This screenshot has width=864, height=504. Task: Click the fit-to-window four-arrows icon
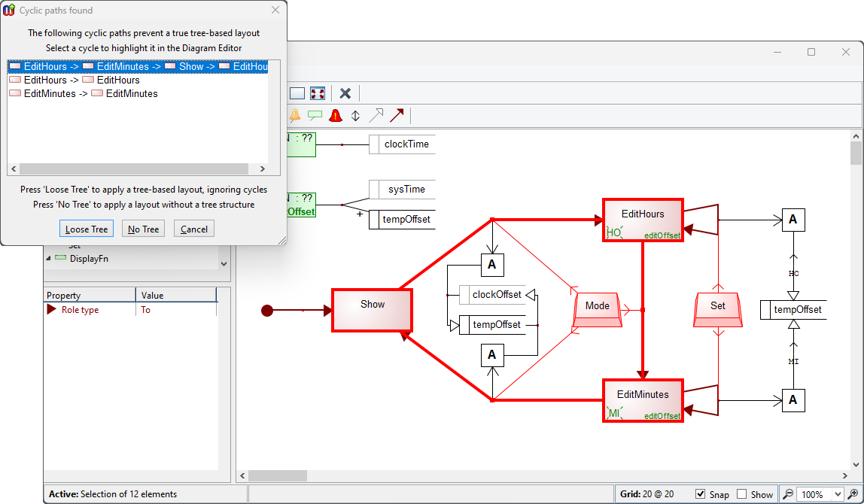[x=318, y=92]
